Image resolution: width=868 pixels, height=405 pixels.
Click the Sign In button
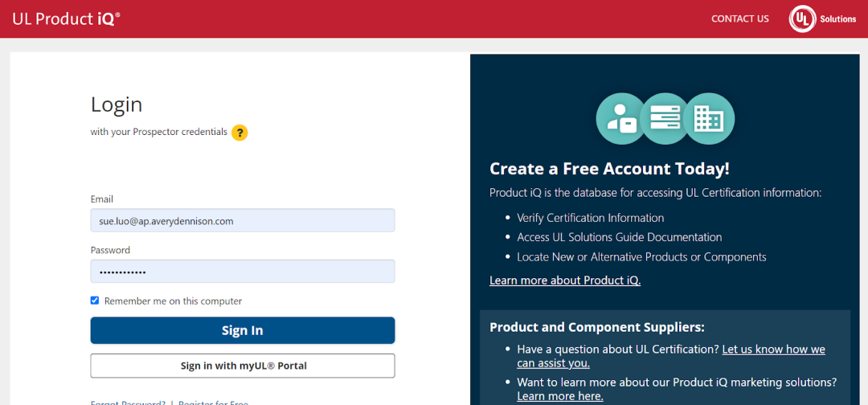tap(243, 330)
